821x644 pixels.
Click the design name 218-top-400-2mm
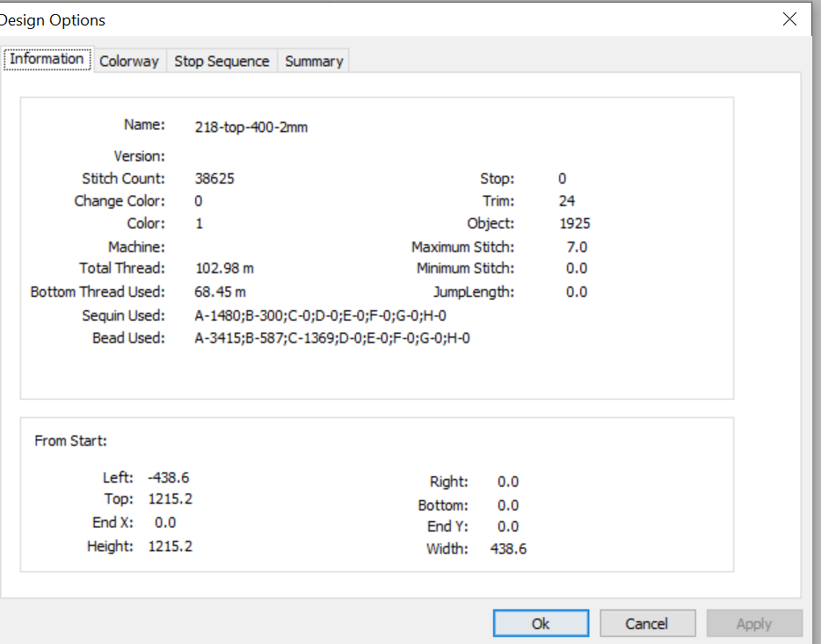click(251, 127)
